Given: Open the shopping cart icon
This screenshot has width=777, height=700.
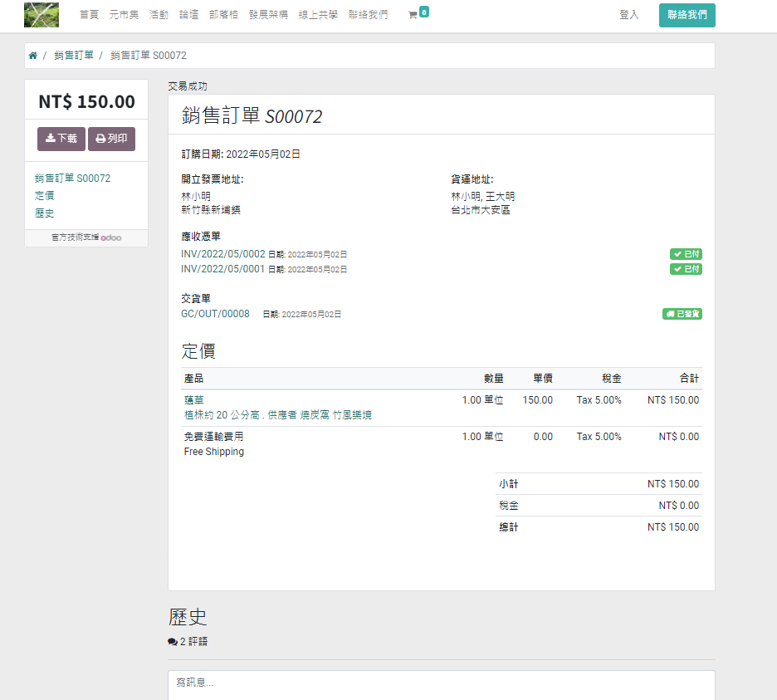Looking at the screenshot, I should pos(413,15).
